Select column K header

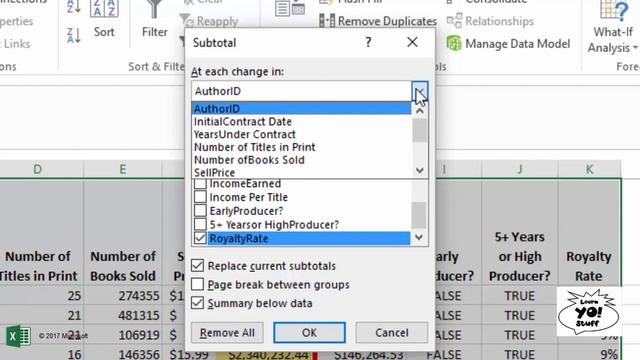click(589, 169)
